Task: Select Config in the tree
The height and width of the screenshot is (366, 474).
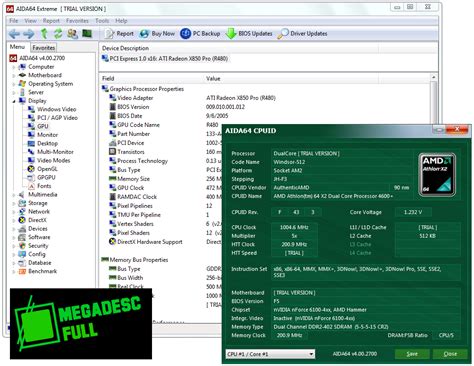Action: click(32, 254)
